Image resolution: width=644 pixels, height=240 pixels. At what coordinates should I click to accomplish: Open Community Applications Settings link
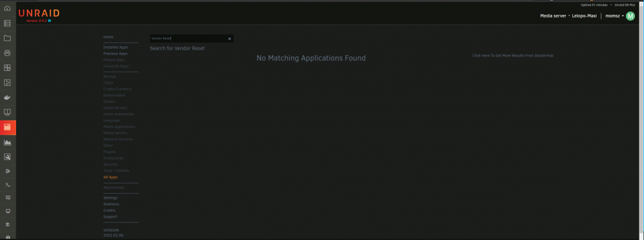click(x=111, y=198)
